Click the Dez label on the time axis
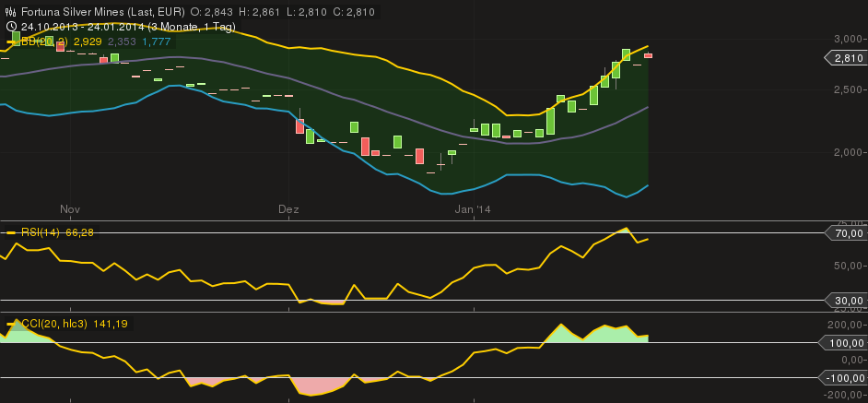868x403 pixels. click(289, 210)
